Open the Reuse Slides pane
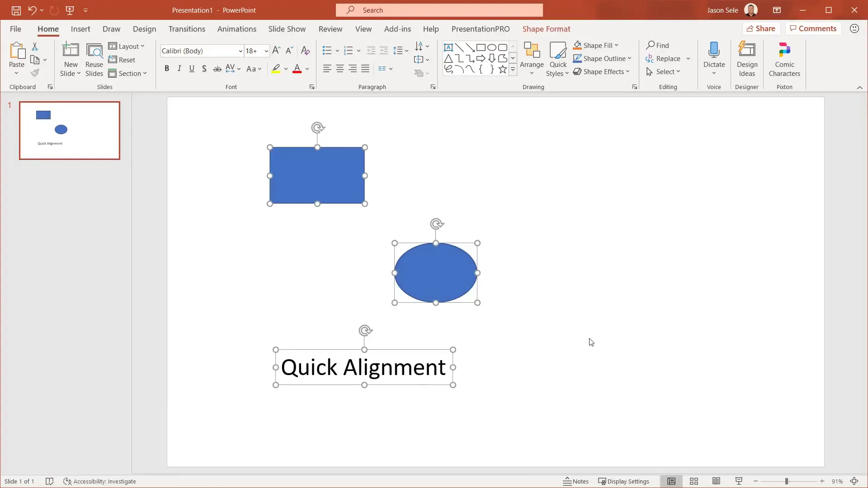This screenshot has height=488, width=868. pyautogui.click(x=94, y=60)
